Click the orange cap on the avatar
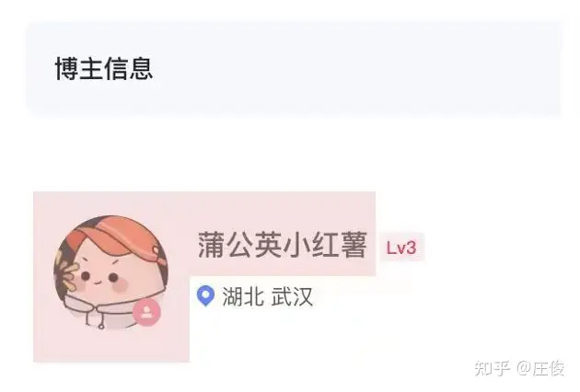The image size is (580, 392). pos(115,235)
